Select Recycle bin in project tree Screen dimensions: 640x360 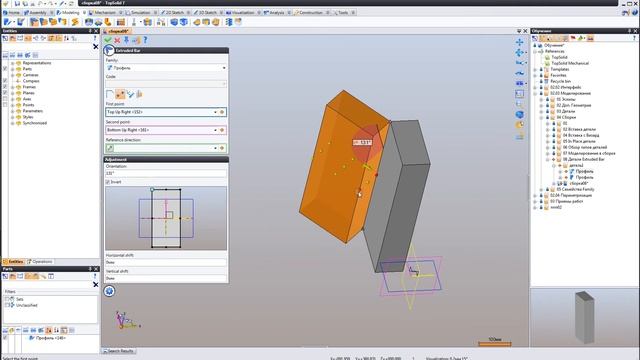tap(560, 81)
